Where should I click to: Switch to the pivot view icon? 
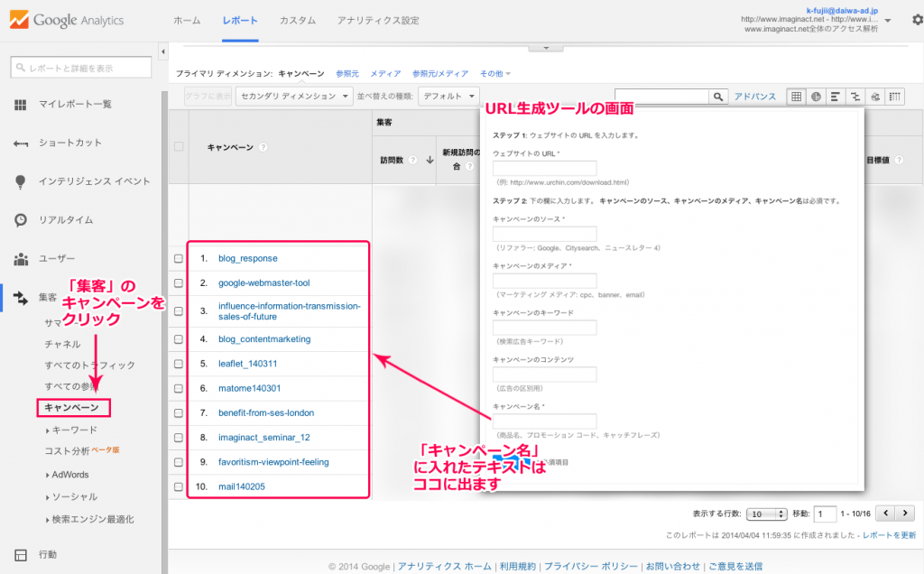tap(894, 97)
